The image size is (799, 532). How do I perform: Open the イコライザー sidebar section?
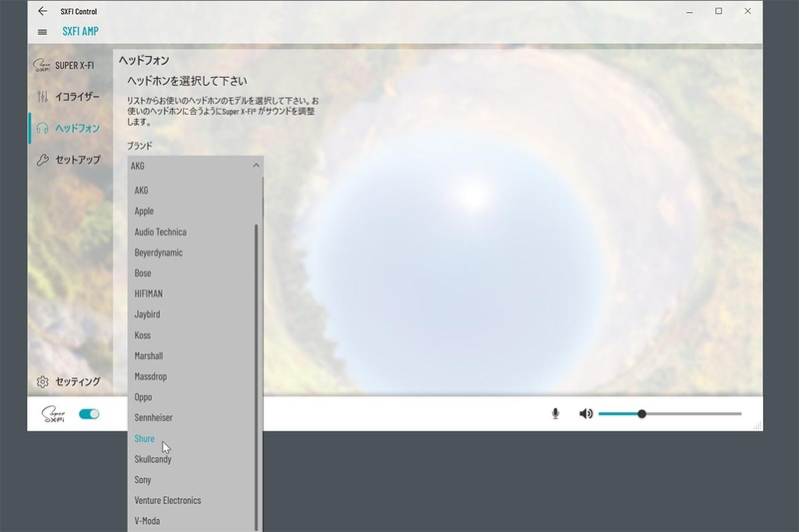click(68, 96)
